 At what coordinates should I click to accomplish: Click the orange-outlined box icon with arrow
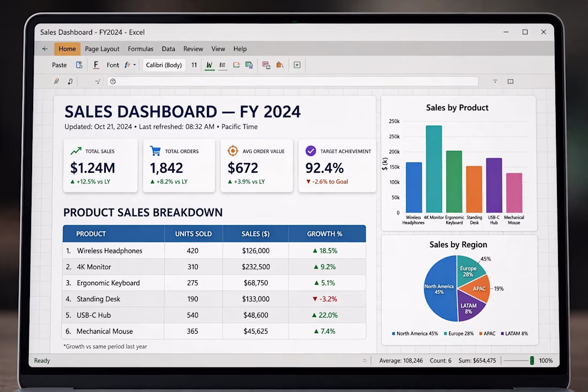coord(236,65)
